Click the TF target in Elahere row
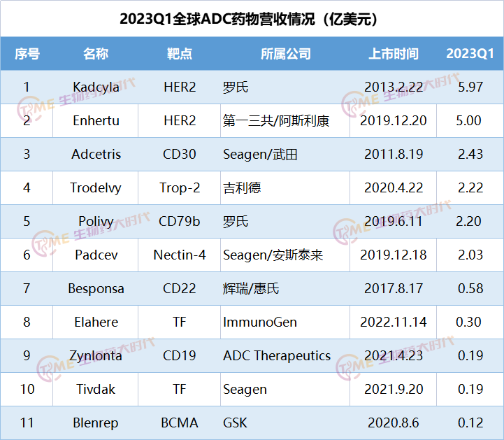504x440 pixels. point(180,322)
